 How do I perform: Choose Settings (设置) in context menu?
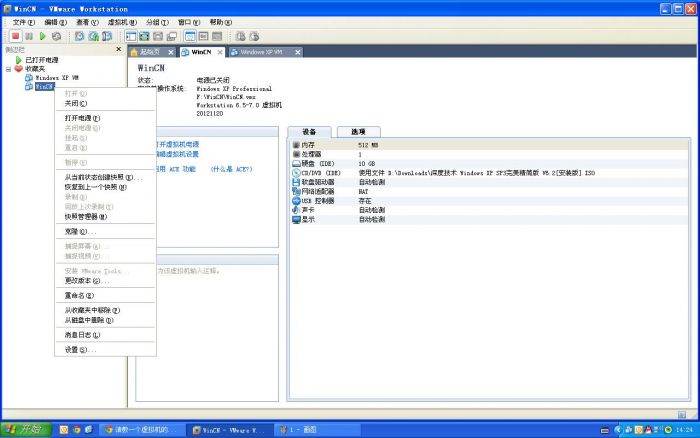(x=105, y=350)
